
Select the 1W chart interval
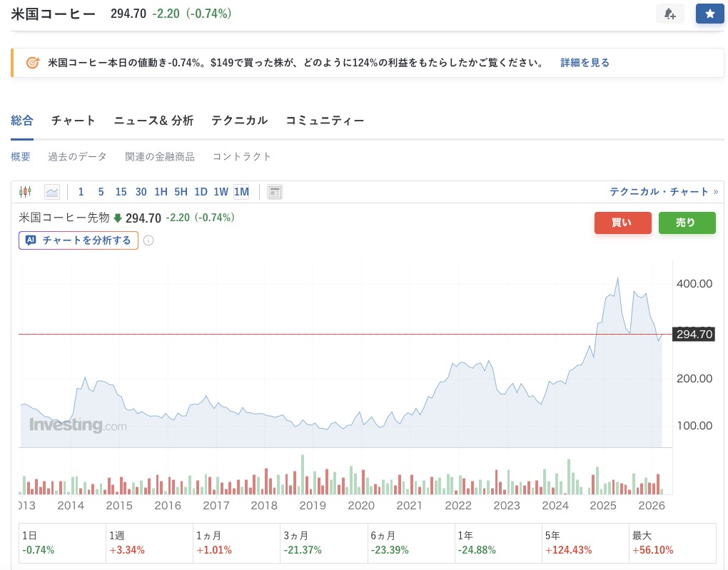[221, 191]
